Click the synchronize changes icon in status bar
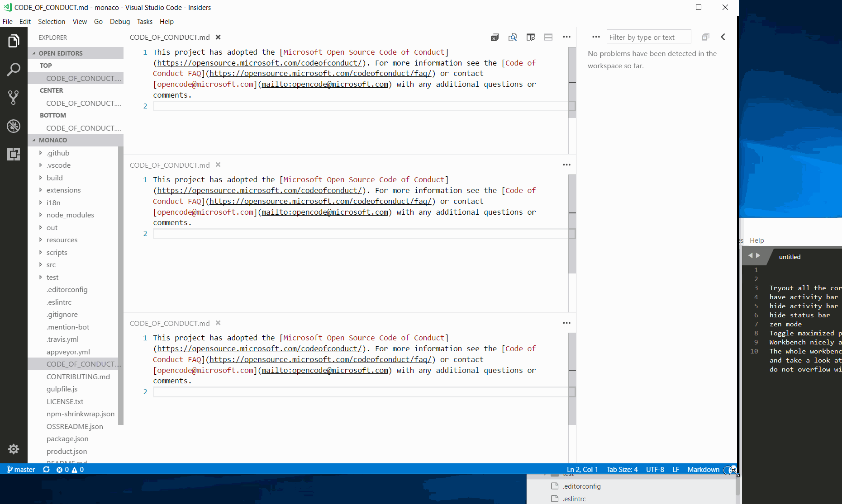 tap(46, 470)
